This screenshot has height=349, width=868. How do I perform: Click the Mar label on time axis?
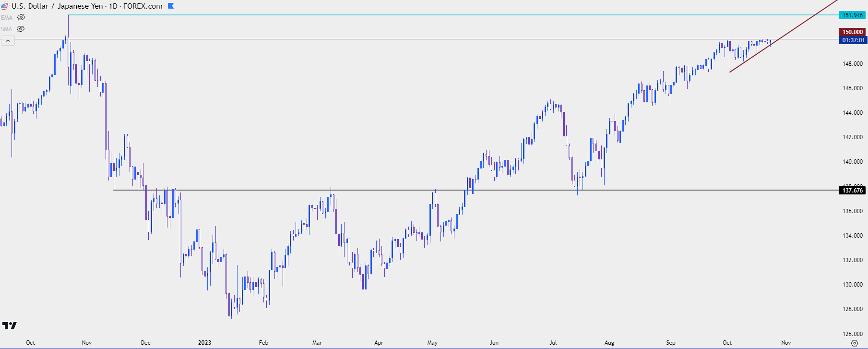pyautogui.click(x=317, y=343)
